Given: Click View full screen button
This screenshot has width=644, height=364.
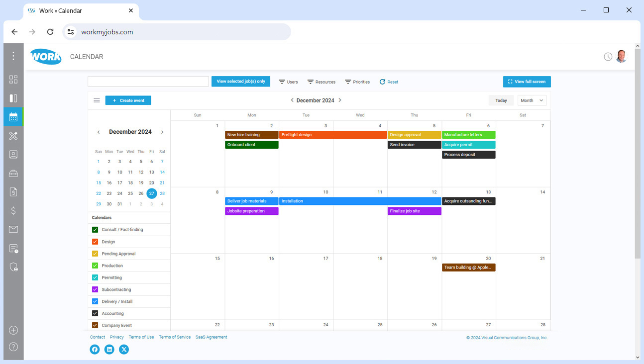Looking at the screenshot, I should (x=527, y=82).
